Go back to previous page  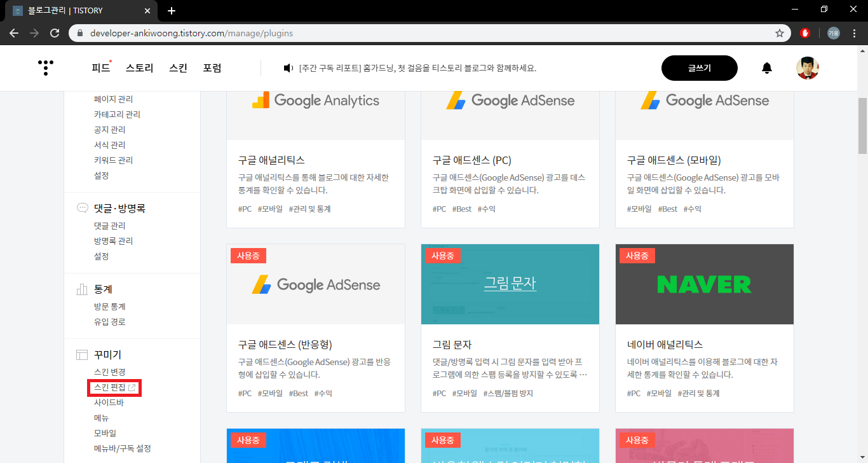[14, 33]
